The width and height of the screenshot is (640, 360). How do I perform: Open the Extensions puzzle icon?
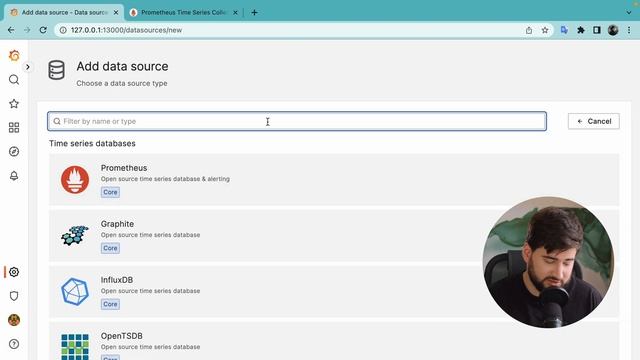[x=581, y=30]
